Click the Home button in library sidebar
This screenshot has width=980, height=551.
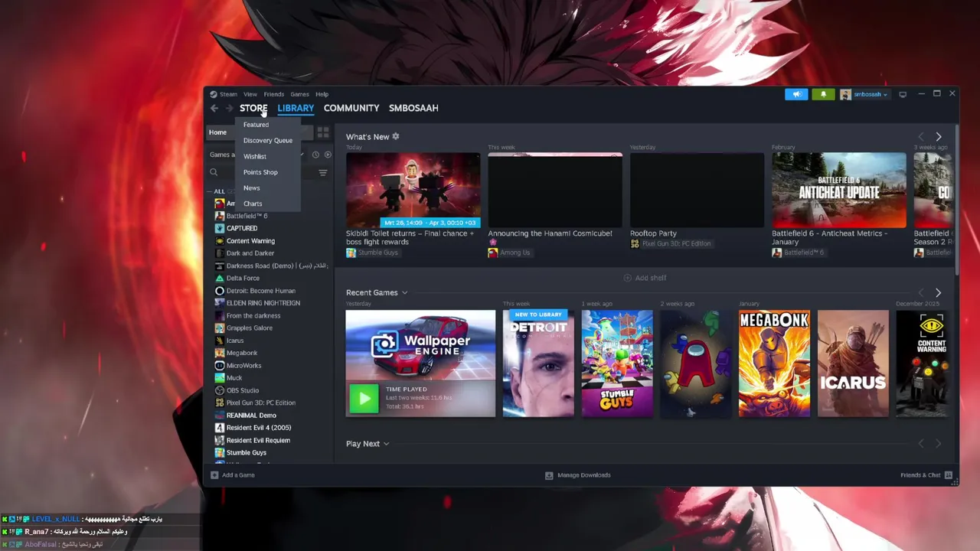pyautogui.click(x=217, y=132)
